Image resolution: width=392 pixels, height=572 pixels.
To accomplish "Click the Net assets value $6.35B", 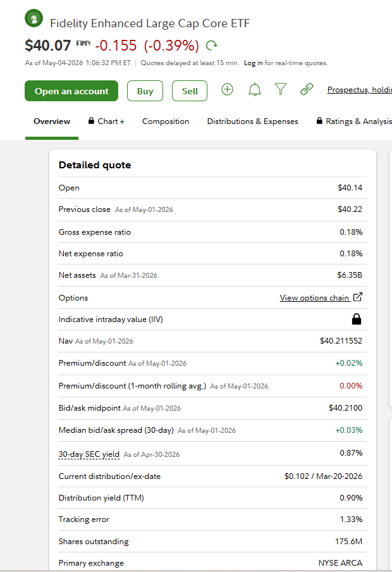I will pos(350,275).
